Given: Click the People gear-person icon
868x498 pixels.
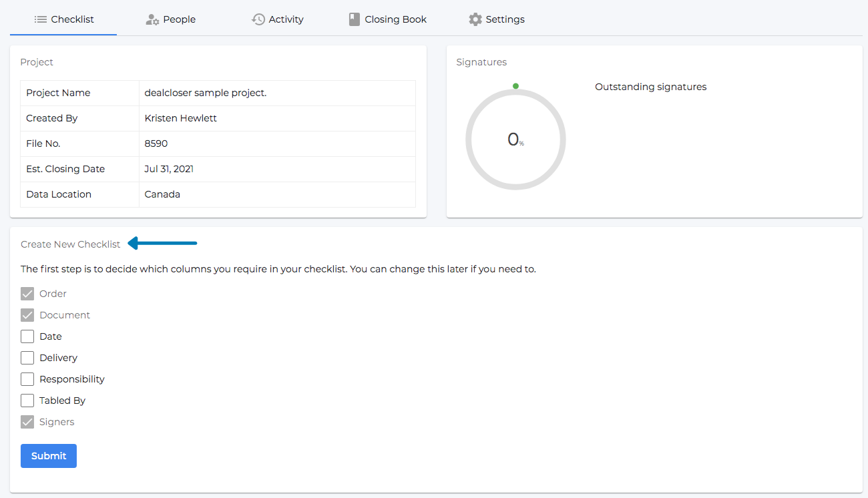Looking at the screenshot, I should pos(152,19).
